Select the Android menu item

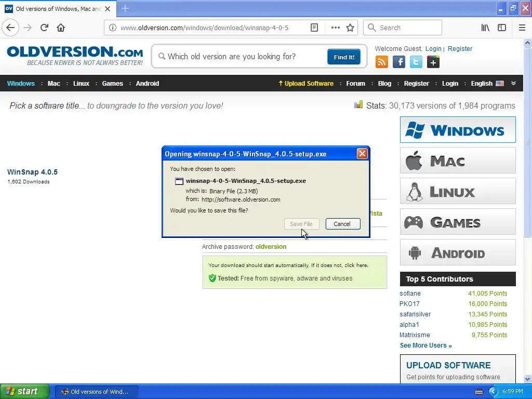[147, 84]
